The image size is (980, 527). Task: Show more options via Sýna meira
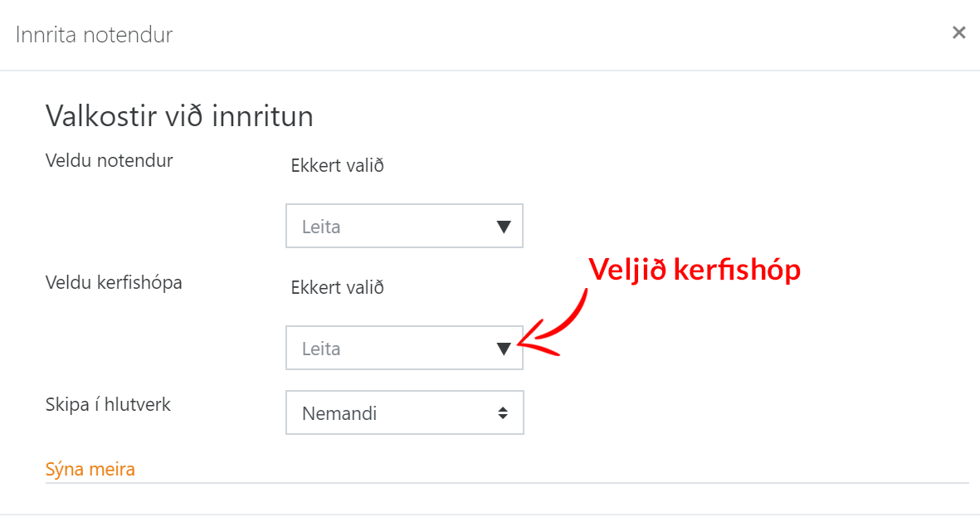(x=90, y=470)
